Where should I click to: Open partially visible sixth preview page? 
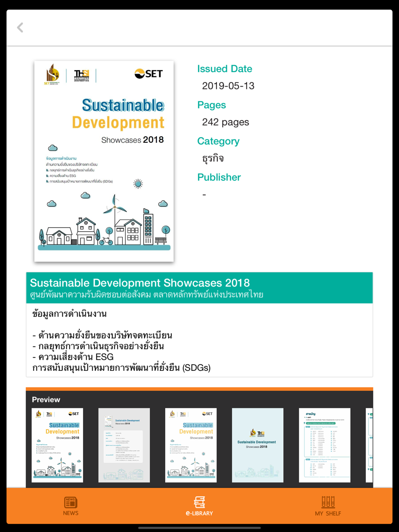click(x=369, y=445)
